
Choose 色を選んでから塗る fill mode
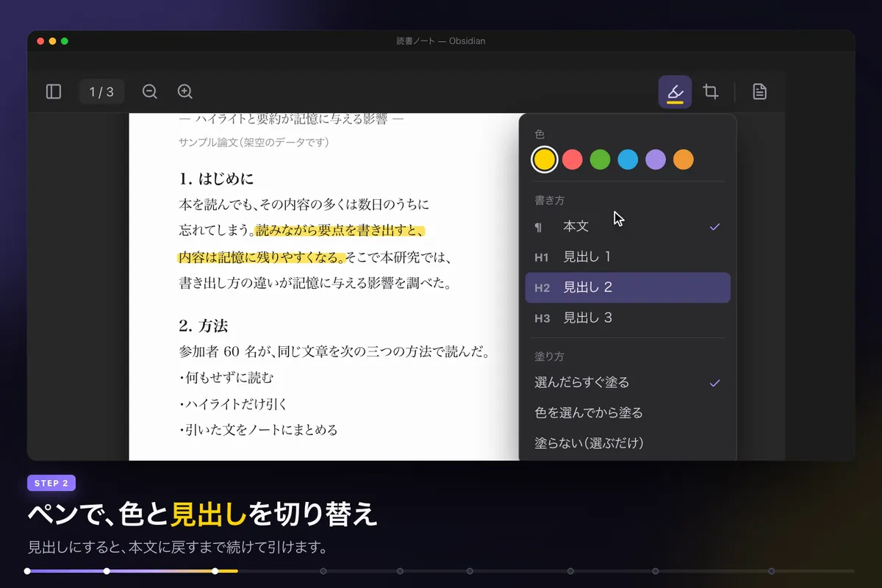click(628, 413)
